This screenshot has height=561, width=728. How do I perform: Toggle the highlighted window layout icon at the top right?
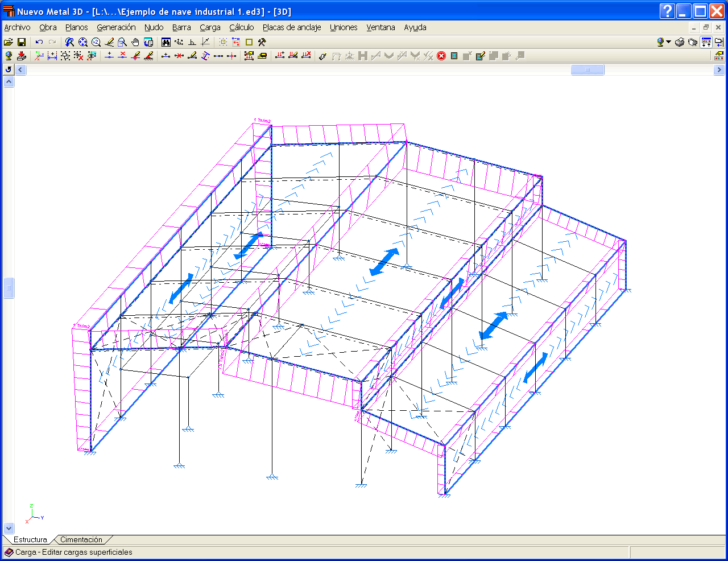pyautogui.click(x=706, y=42)
